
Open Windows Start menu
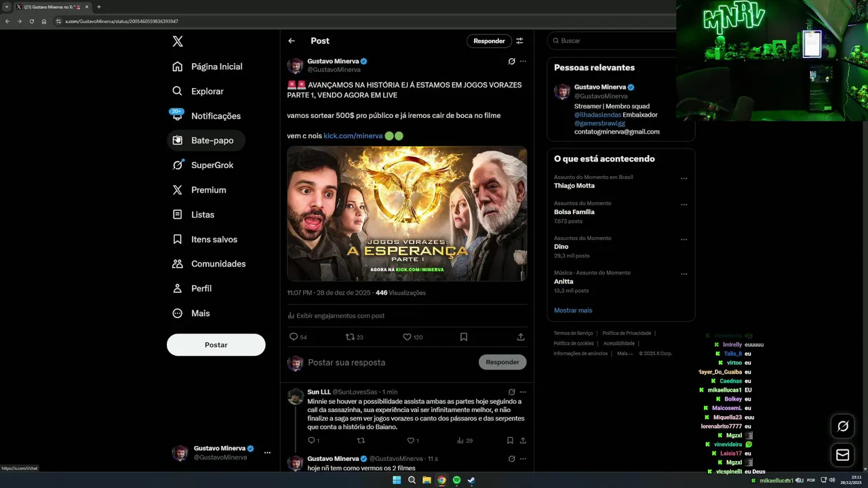pos(397,480)
